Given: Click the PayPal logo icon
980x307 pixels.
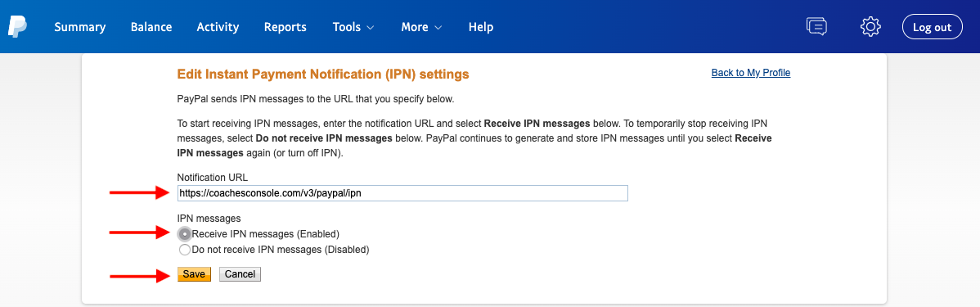Looking at the screenshot, I should pos(17,27).
